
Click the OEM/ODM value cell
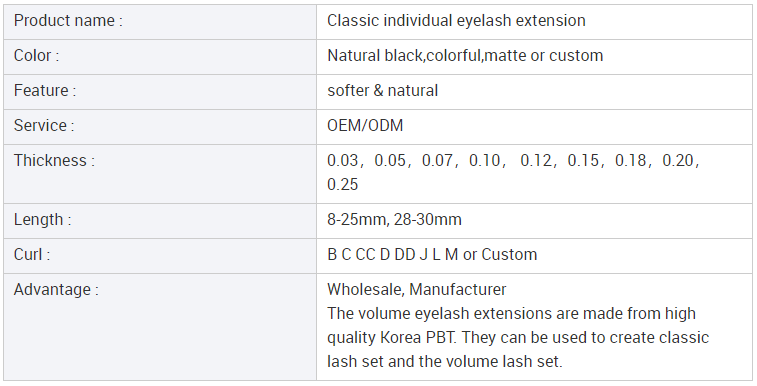534,126
